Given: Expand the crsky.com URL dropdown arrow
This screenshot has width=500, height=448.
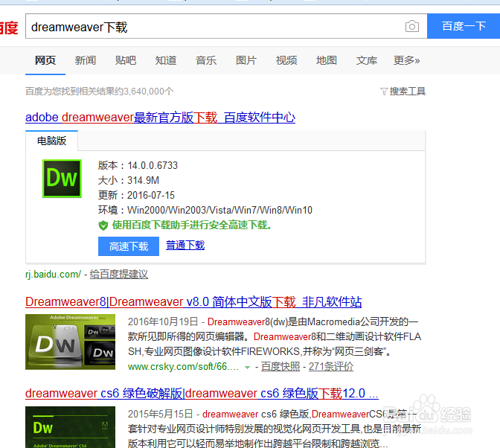Looking at the screenshot, I should point(247,368).
